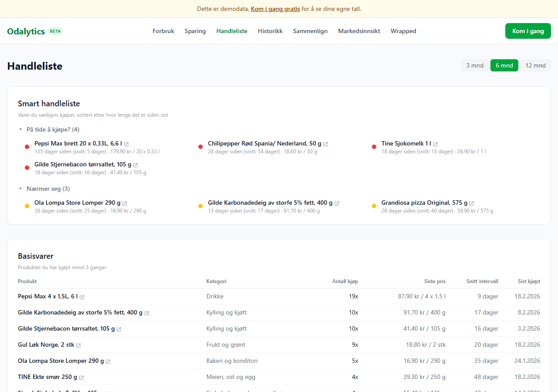
Task: Switch period to 6 mnd
Action: (x=504, y=65)
